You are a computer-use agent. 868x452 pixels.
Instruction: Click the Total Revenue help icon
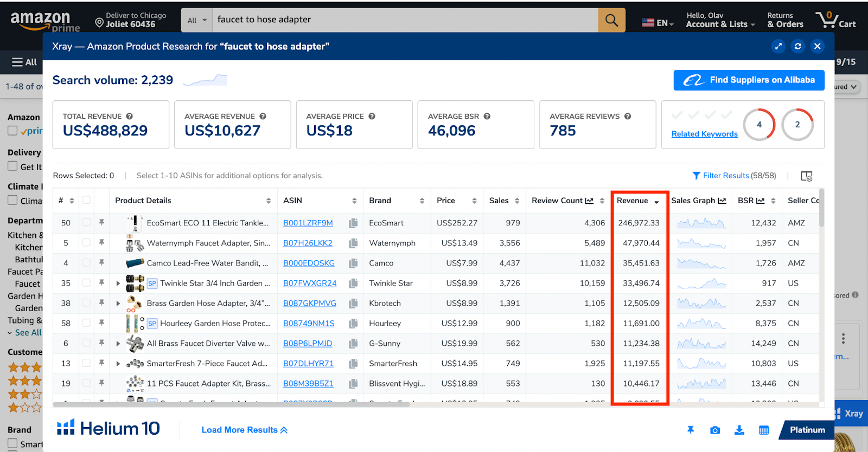click(x=130, y=116)
